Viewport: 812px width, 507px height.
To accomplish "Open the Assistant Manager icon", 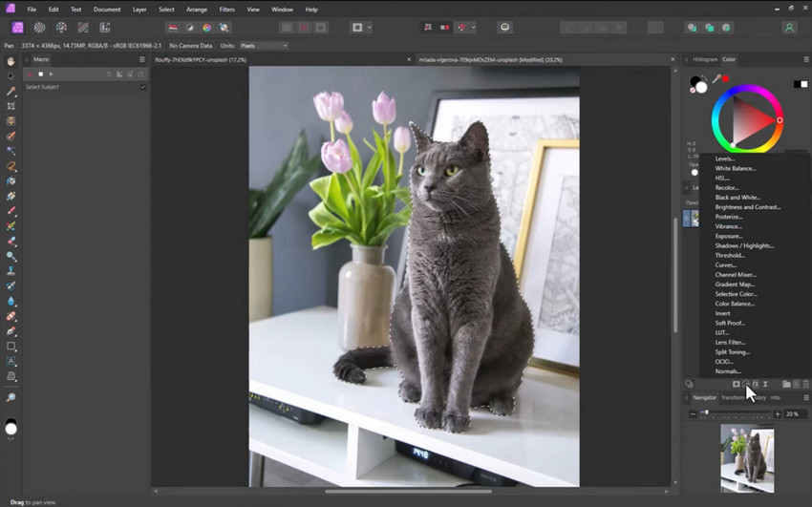I will click(x=505, y=28).
